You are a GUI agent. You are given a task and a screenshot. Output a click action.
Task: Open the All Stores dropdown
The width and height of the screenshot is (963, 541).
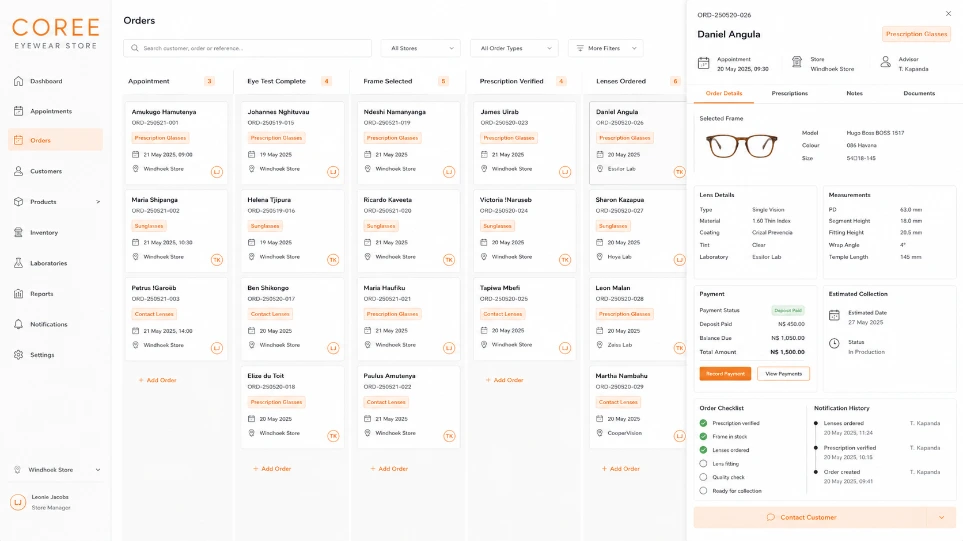click(x=421, y=48)
